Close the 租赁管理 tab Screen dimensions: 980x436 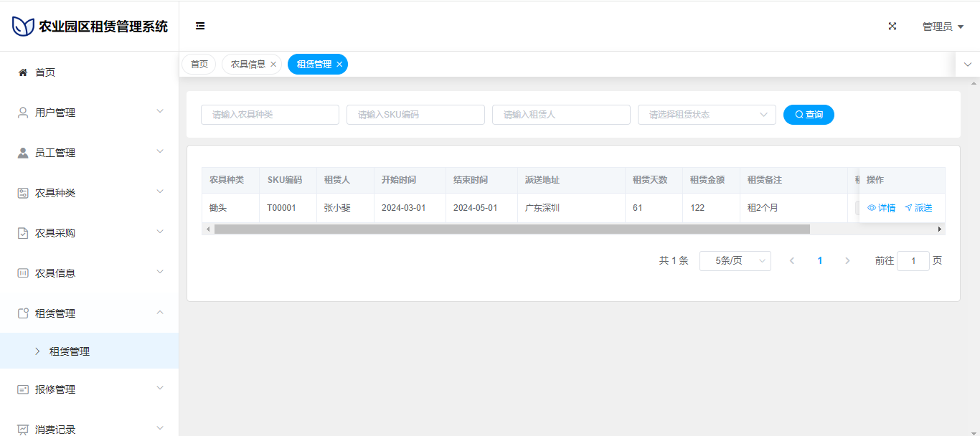pyautogui.click(x=339, y=65)
